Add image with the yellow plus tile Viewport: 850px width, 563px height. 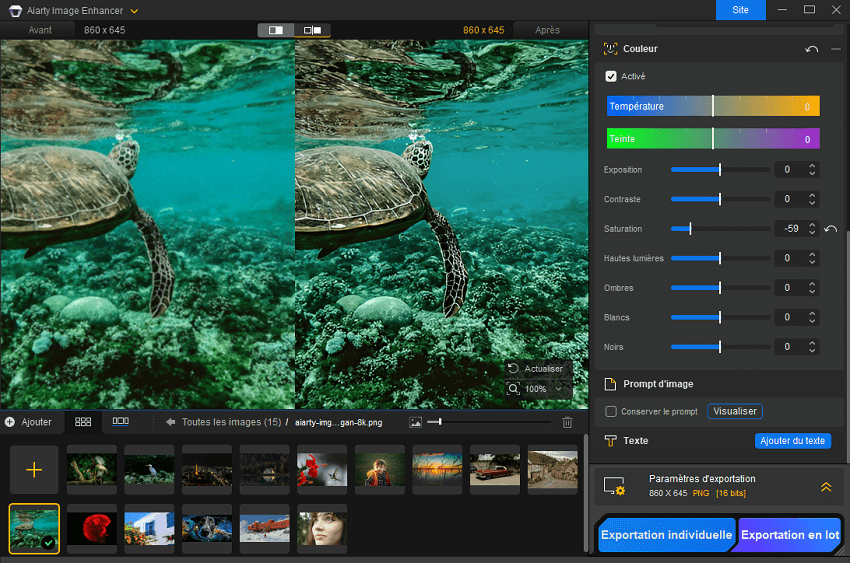point(34,470)
